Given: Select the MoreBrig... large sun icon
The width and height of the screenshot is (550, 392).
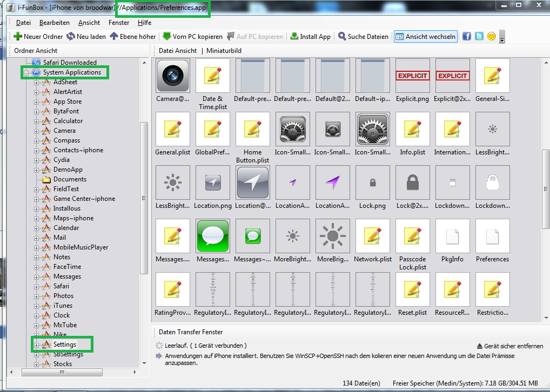Looking at the screenshot, I should pyautogui.click(x=332, y=236).
